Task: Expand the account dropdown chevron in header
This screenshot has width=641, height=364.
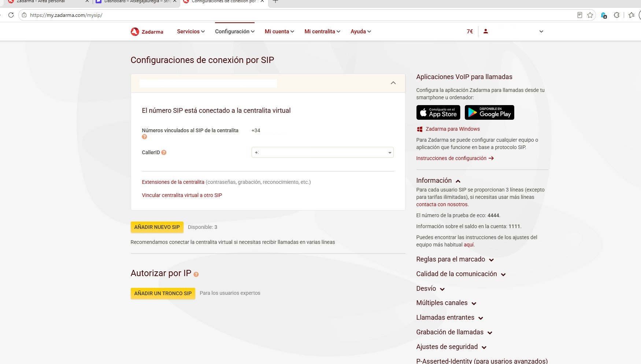Action: click(x=541, y=31)
